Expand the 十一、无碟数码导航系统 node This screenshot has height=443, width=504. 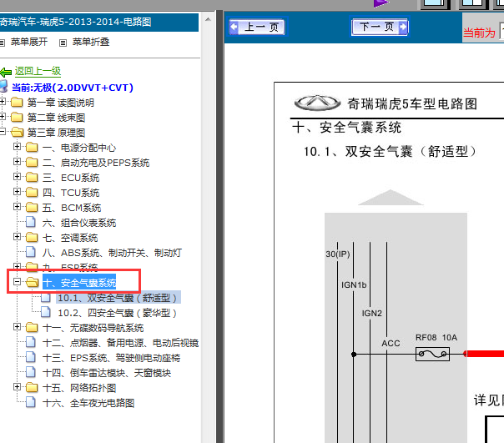[17, 327]
